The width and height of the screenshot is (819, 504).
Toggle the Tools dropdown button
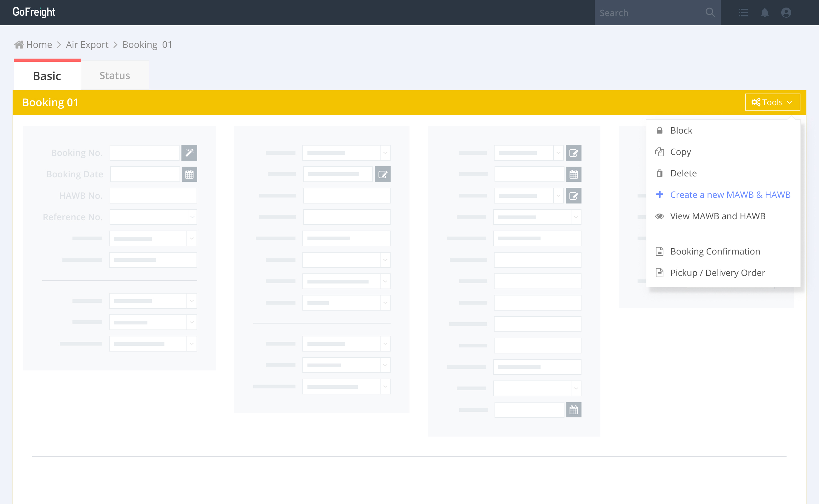[x=772, y=102]
